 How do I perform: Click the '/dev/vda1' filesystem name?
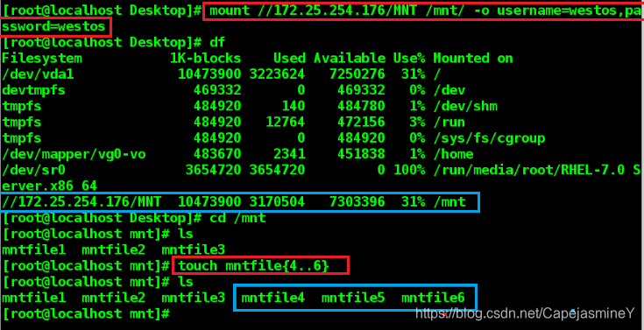(x=38, y=74)
